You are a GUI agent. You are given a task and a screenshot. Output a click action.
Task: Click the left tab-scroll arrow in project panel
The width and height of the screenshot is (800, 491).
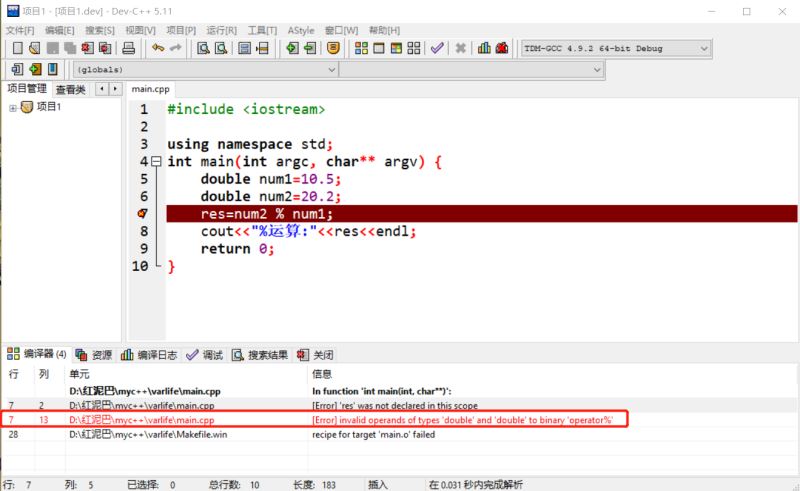[x=102, y=89]
